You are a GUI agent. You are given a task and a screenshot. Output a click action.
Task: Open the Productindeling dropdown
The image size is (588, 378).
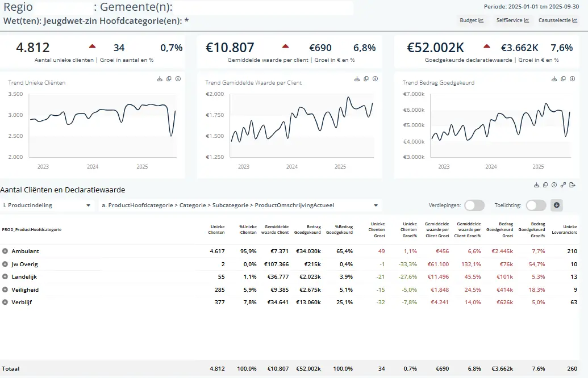coord(47,205)
